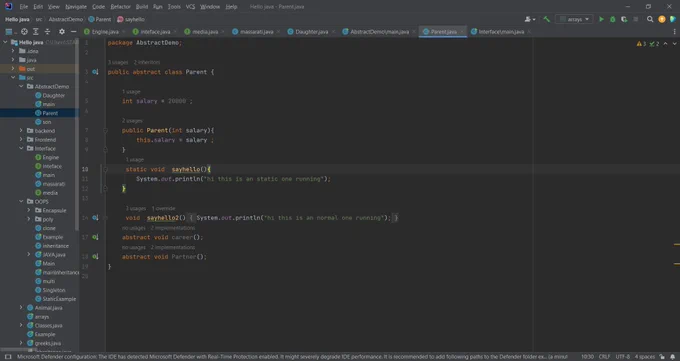Run the arrays configuration with the green play icon
Screen dimensions: 680x361
click(x=601, y=19)
